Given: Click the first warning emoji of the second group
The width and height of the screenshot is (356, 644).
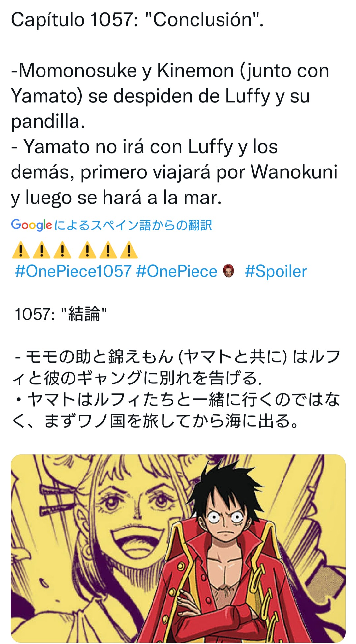Looking at the screenshot, I should (x=87, y=250).
